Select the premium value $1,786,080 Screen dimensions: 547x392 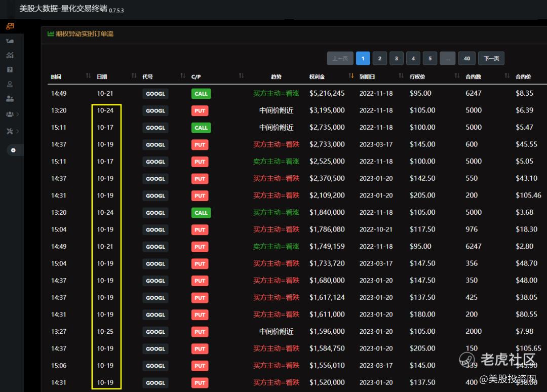point(327,229)
